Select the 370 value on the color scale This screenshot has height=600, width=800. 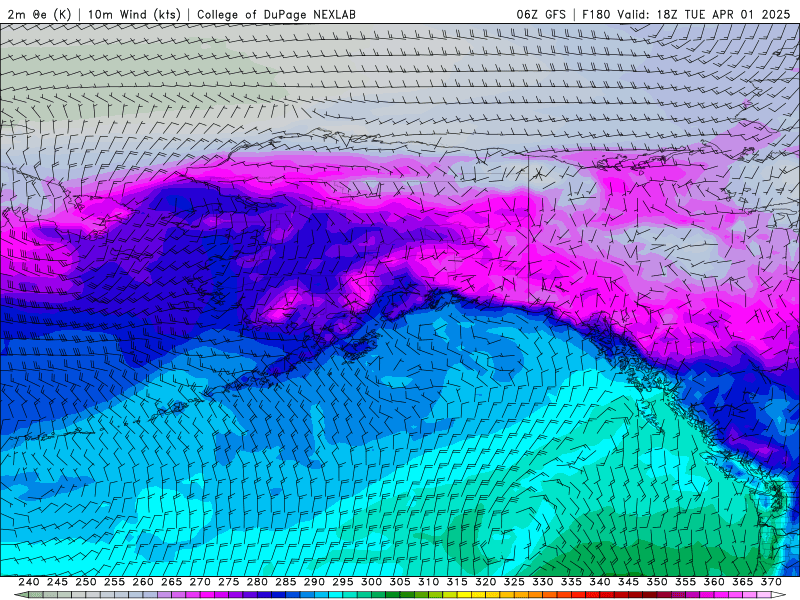771,582
